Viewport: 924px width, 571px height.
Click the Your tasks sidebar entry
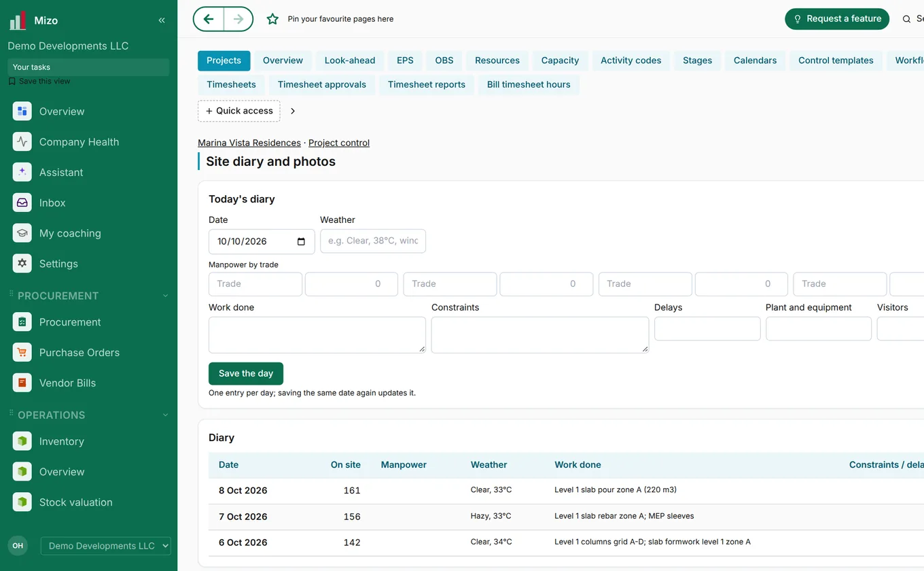coord(88,67)
